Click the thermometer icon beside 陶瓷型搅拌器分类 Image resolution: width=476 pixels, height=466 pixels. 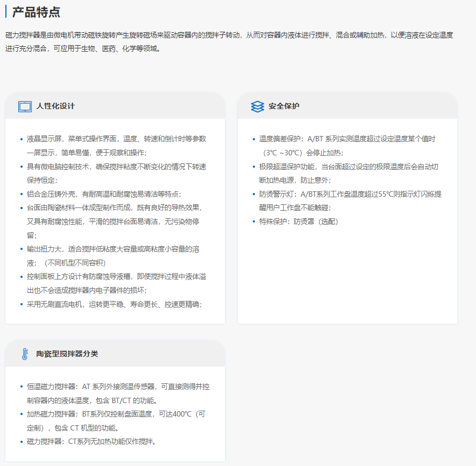tap(25, 354)
